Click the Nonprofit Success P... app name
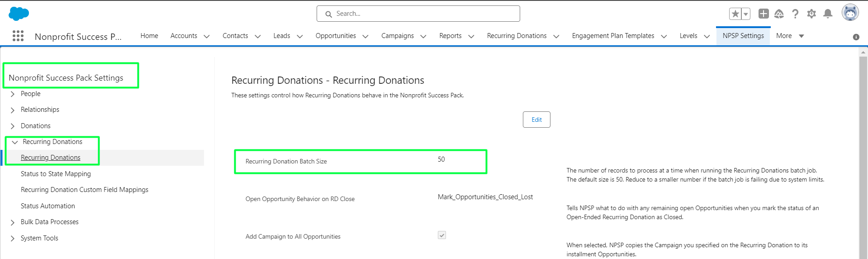The height and width of the screenshot is (259, 868). tap(78, 37)
